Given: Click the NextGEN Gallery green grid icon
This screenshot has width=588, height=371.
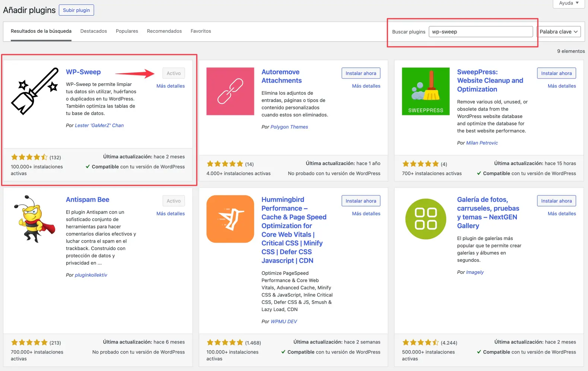Looking at the screenshot, I should coord(426,219).
